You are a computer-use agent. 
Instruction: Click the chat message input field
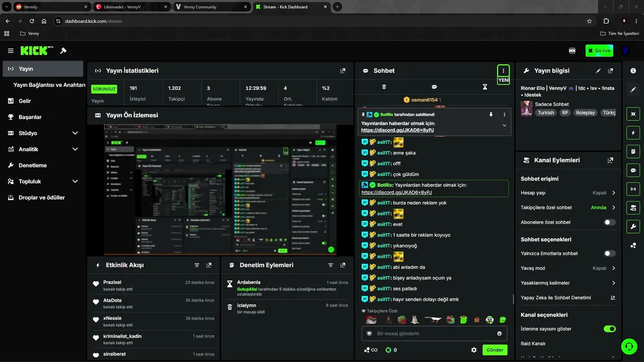tap(434, 333)
